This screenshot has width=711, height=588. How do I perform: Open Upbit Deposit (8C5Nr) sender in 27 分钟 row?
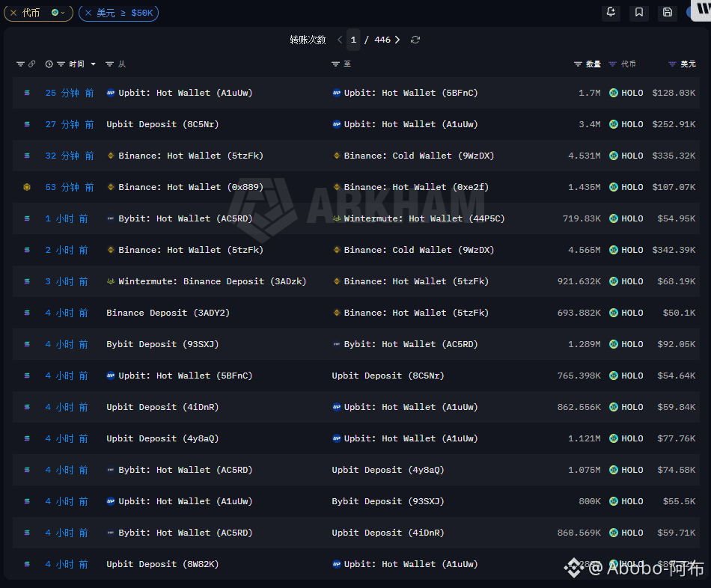(x=162, y=124)
